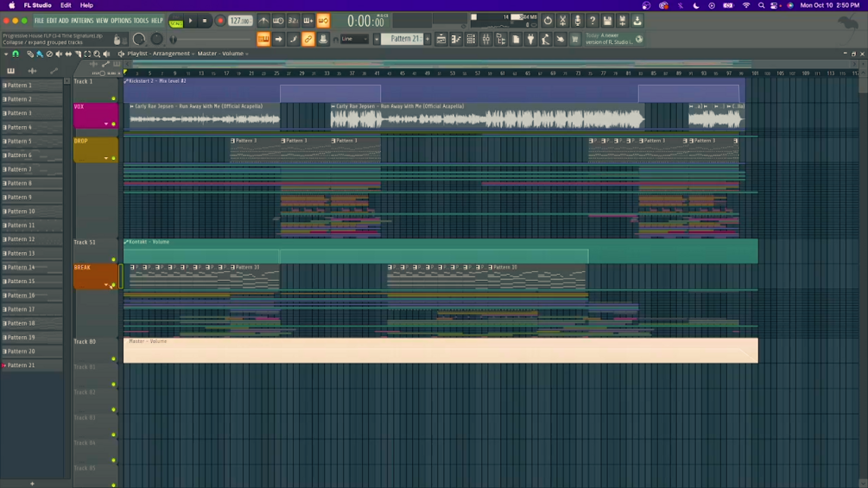Open help question mark icon in toolbar
The image size is (868, 488).
point(592,21)
